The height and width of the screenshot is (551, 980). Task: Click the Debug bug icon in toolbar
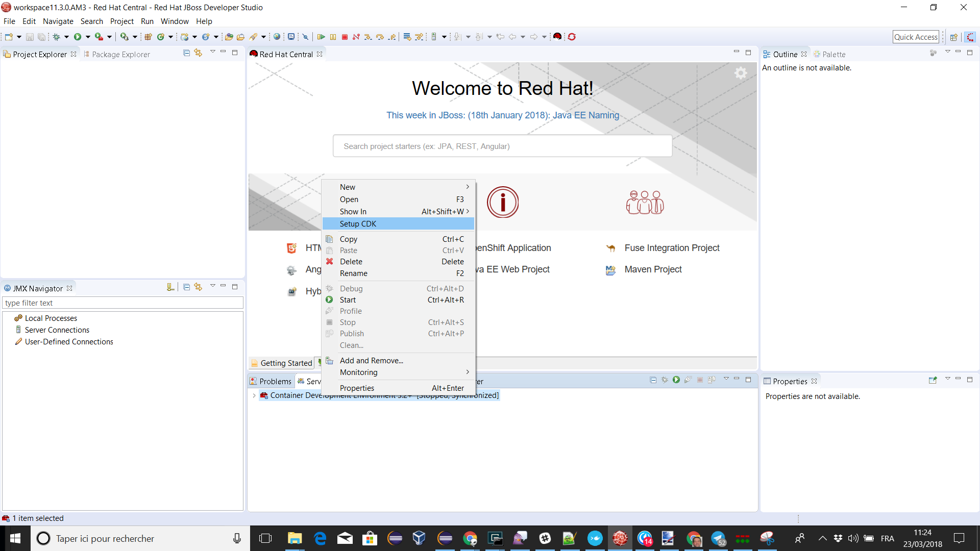click(x=57, y=37)
